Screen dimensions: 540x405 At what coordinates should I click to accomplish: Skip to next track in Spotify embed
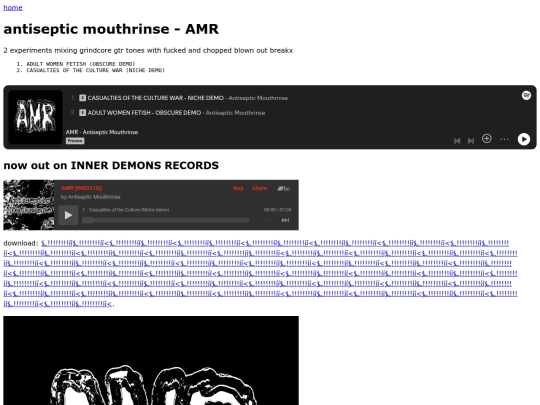471,141
